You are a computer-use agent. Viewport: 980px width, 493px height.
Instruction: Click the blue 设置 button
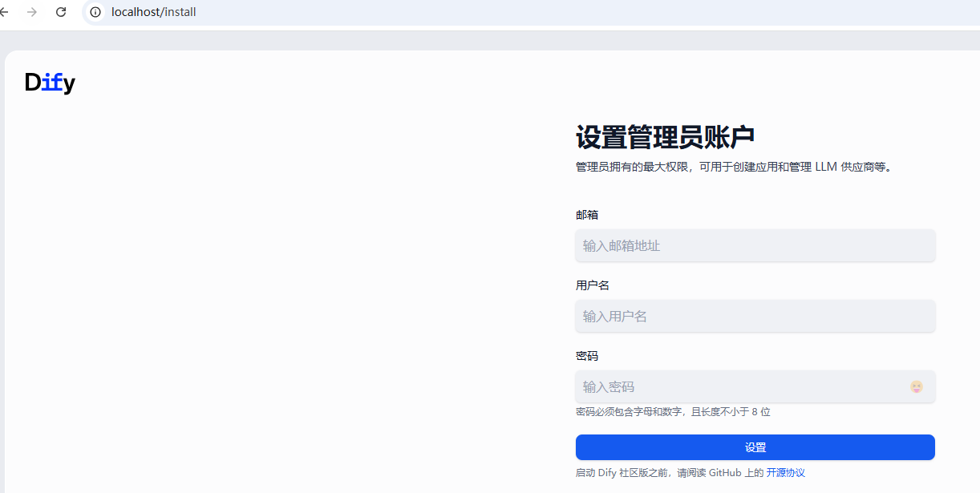pyautogui.click(x=755, y=447)
